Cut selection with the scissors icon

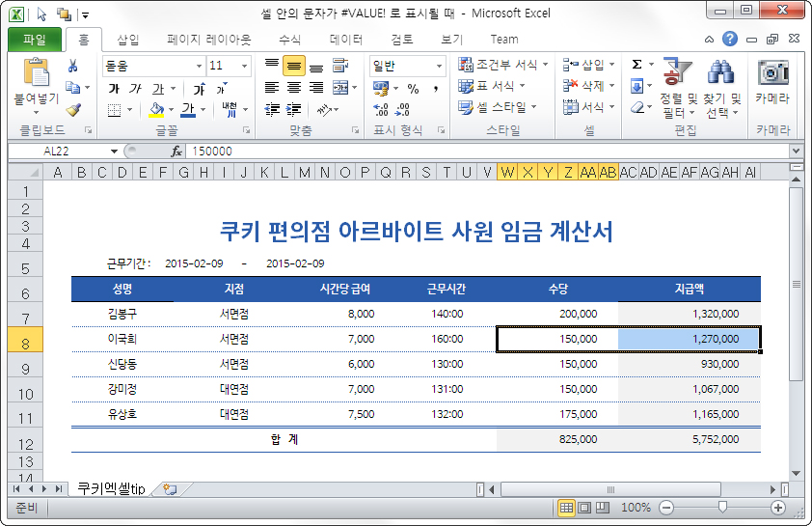[x=73, y=66]
